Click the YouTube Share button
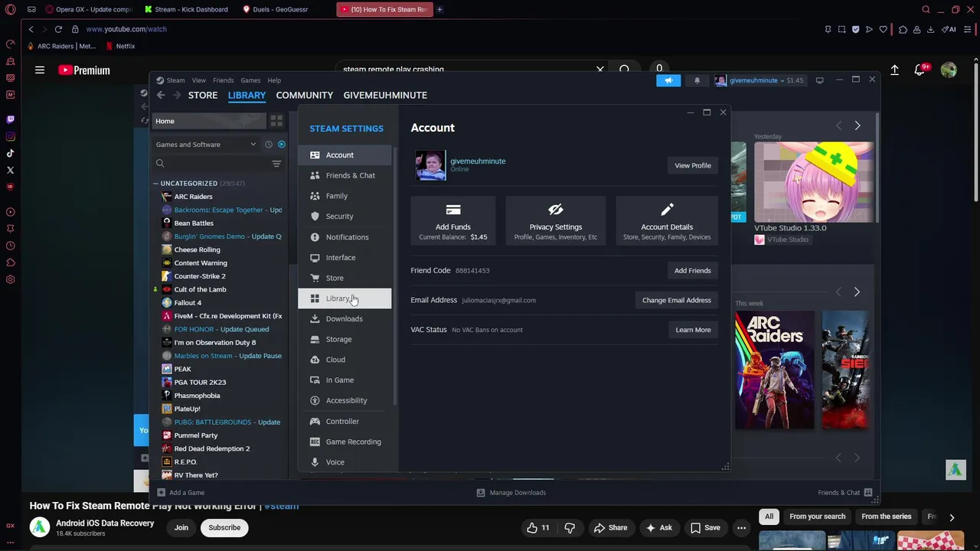Viewport: 980px width, 551px height. 611,527
